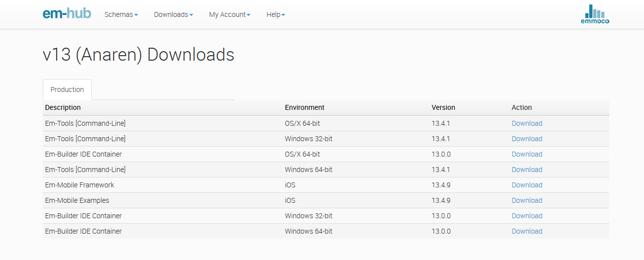Click version 13.4.1 in the Em-Tools OS/X row
This screenshot has height=260, width=644.
pyautogui.click(x=441, y=123)
